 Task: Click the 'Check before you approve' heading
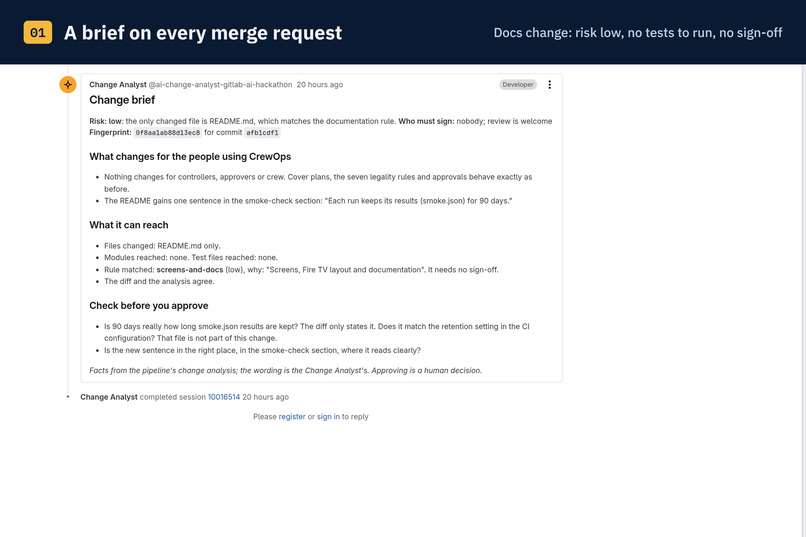coord(149,306)
